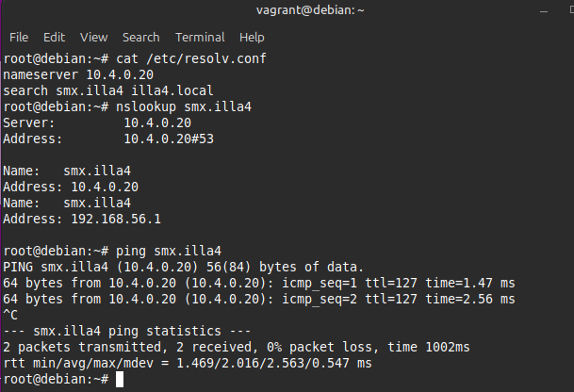Open the View menu
The height and width of the screenshot is (392, 574).
click(x=94, y=38)
